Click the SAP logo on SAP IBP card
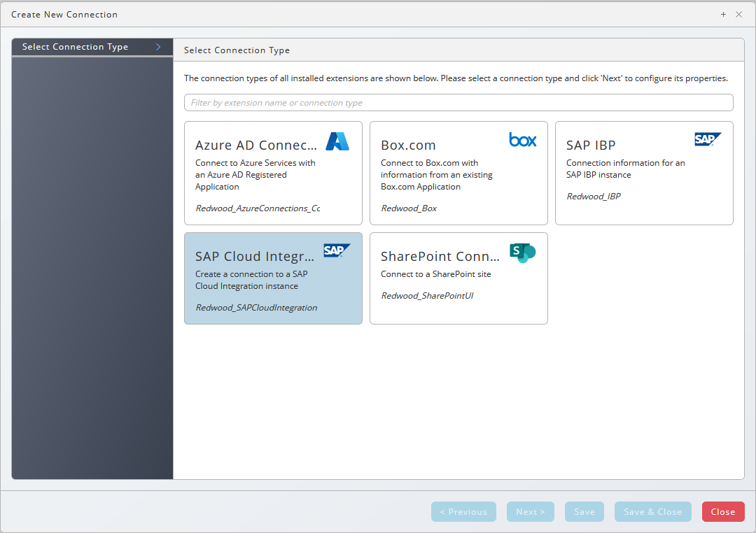Screen dimensions: 756x533 (708, 139)
